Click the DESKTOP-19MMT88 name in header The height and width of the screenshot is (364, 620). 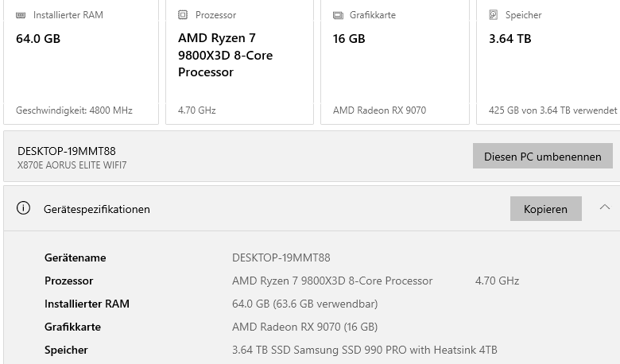coord(67,151)
